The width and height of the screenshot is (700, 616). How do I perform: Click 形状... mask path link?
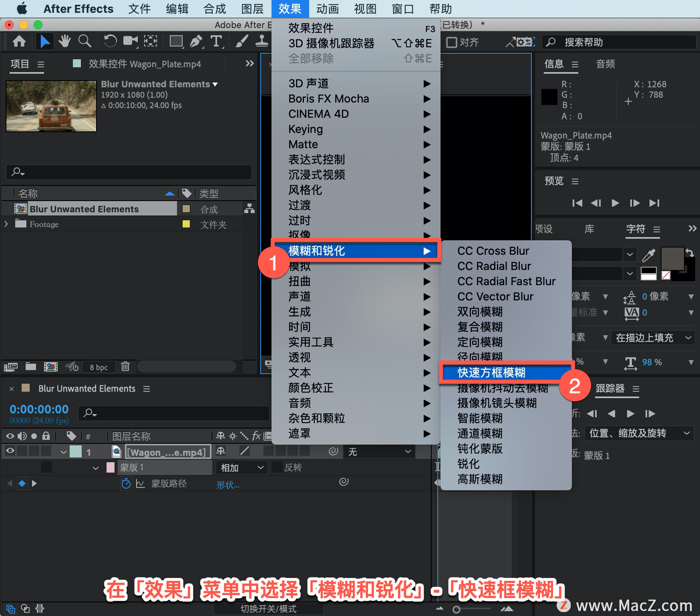[227, 485]
